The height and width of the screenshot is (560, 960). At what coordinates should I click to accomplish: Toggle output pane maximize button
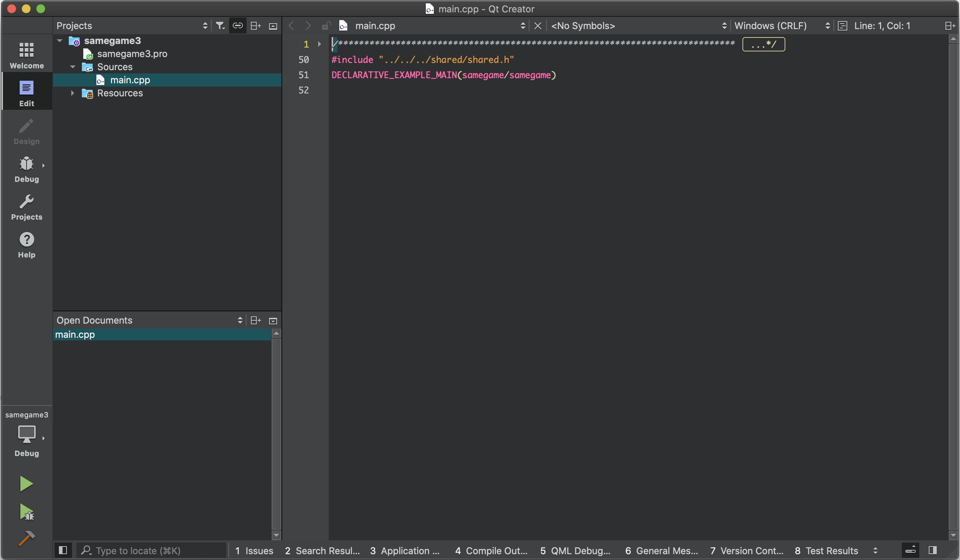click(x=911, y=550)
